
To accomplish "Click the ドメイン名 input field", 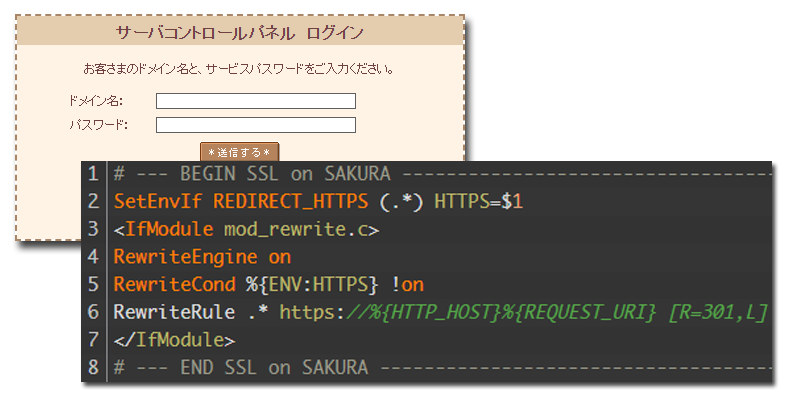I will (256, 101).
